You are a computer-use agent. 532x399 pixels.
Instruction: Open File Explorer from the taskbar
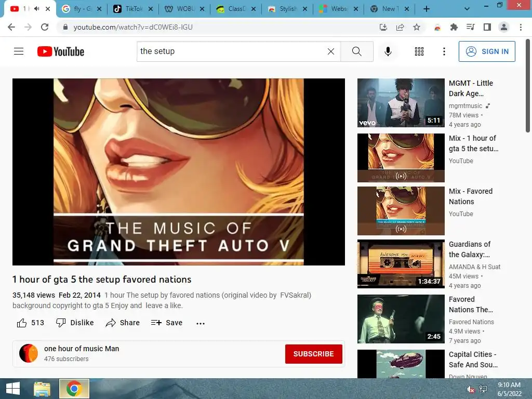click(42, 389)
